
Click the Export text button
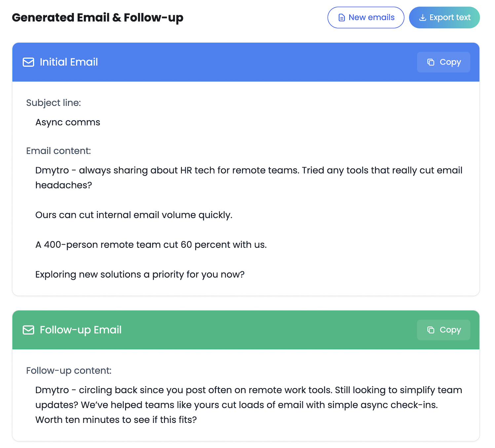[x=444, y=18]
